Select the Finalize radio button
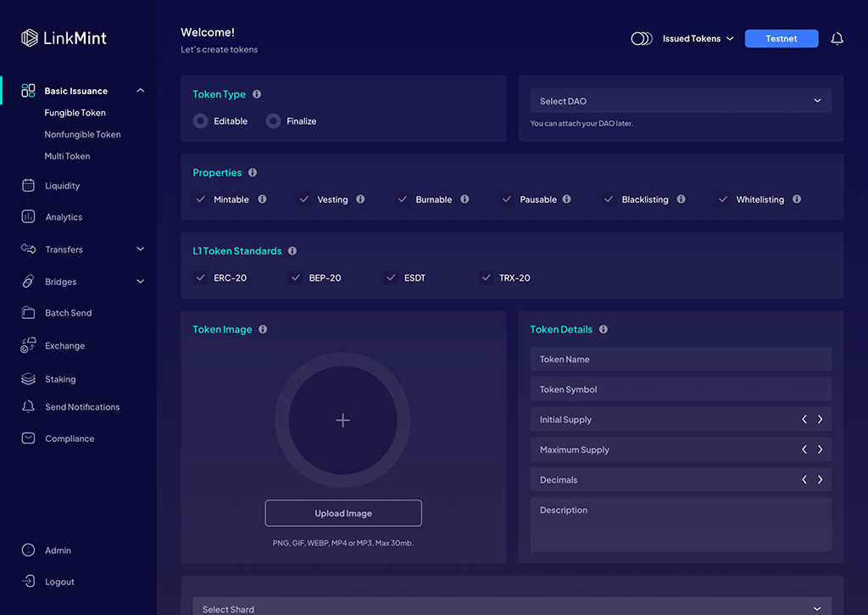Viewport: 868px width, 615px height. click(x=273, y=120)
